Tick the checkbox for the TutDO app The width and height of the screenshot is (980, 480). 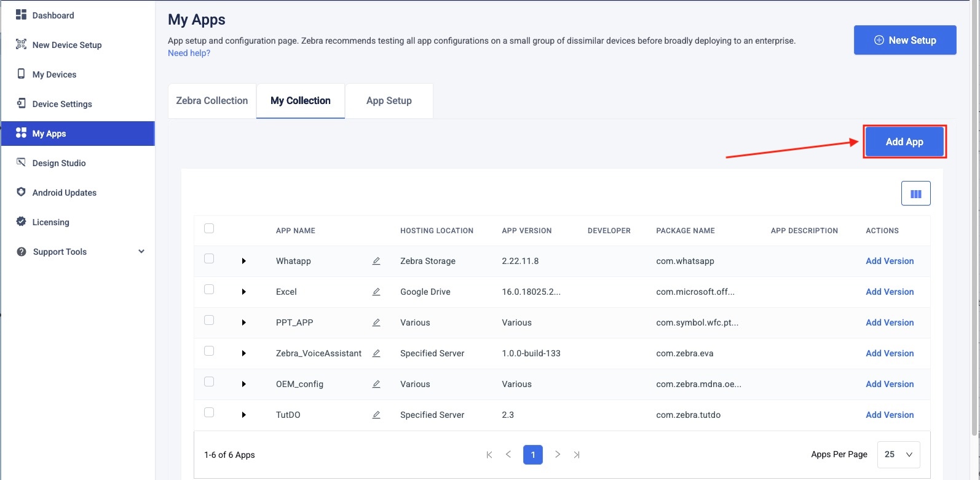click(x=209, y=412)
